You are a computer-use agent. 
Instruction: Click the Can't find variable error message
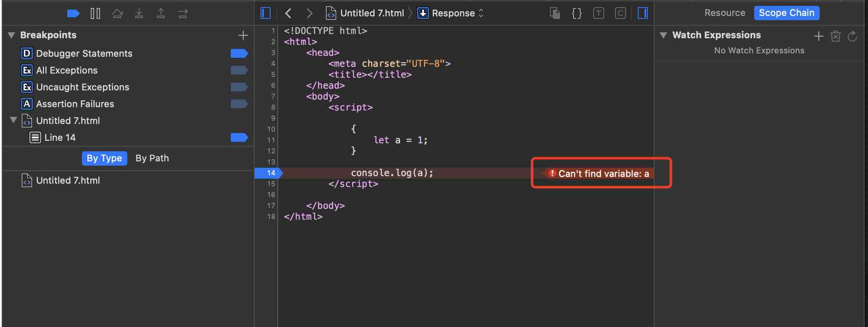[x=604, y=174]
